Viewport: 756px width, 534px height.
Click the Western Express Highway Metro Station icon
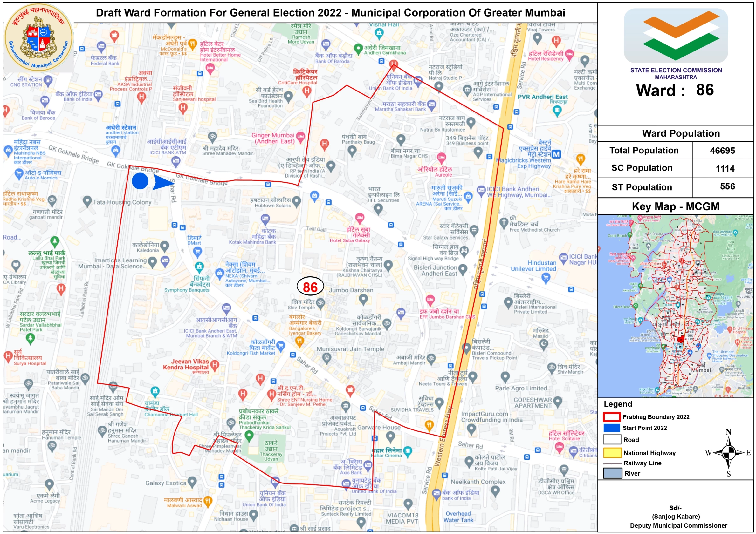click(556, 154)
